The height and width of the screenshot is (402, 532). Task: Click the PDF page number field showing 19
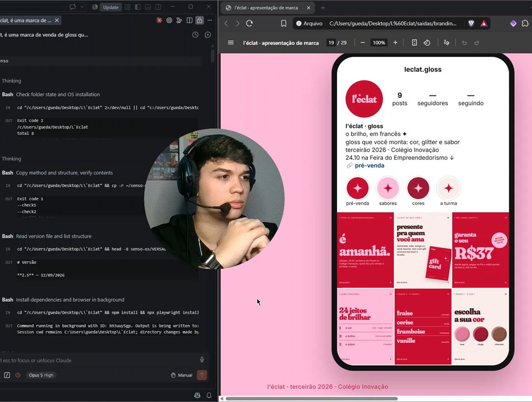pos(331,43)
